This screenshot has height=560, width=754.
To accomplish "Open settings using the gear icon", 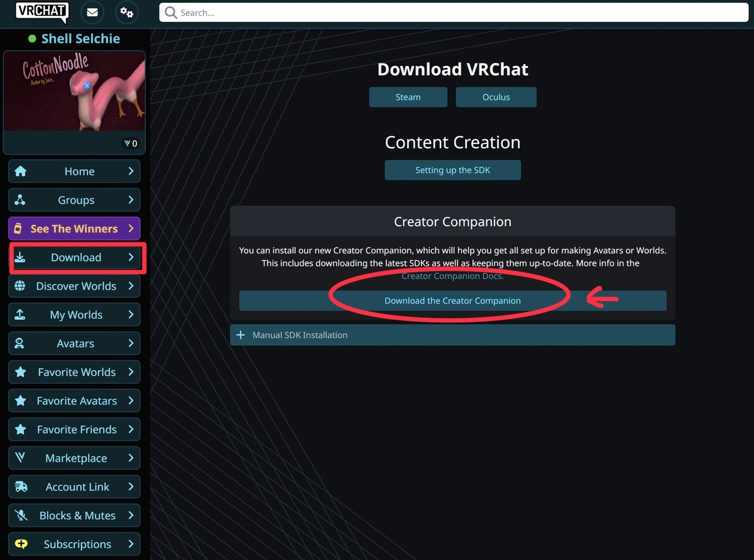I will [126, 12].
